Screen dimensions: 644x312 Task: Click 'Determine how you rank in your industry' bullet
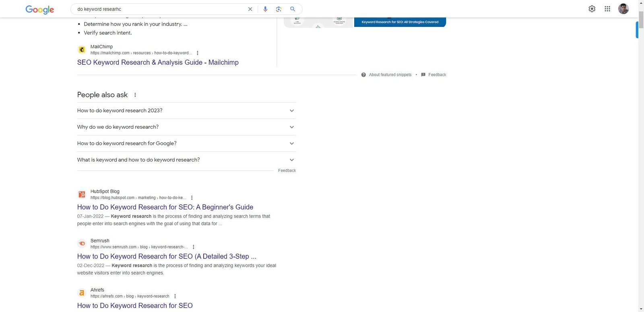[x=136, y=24]
